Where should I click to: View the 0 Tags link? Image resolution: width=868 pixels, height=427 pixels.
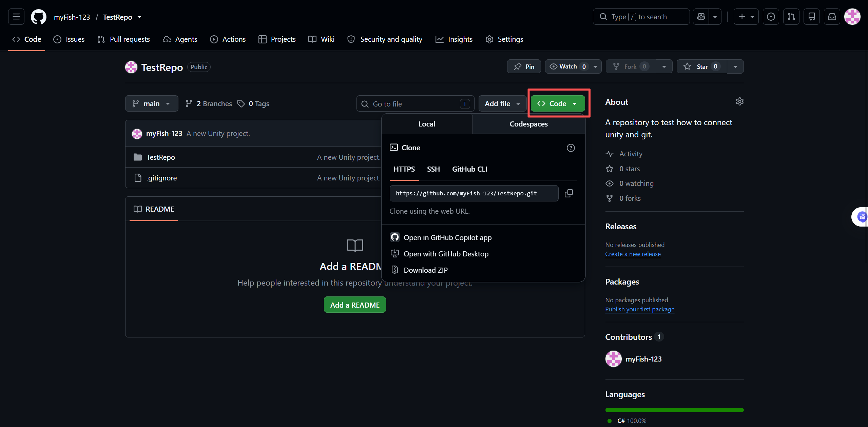[253, 103]
